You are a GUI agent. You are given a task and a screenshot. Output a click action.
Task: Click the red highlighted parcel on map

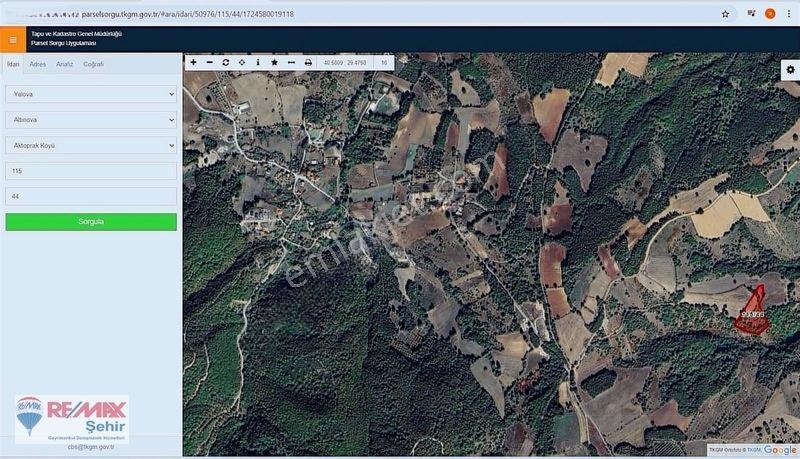tap(753, 312)
